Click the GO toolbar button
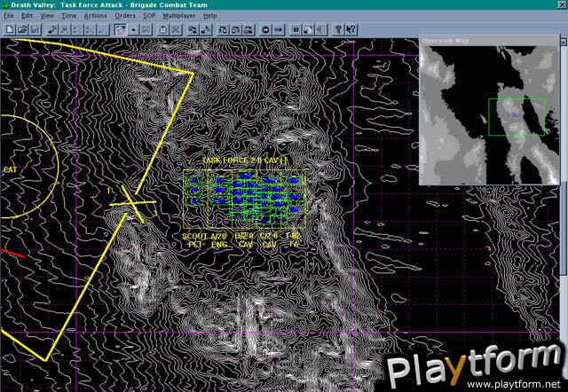This screenshot has height=392, width=568. tap(146, 29)
